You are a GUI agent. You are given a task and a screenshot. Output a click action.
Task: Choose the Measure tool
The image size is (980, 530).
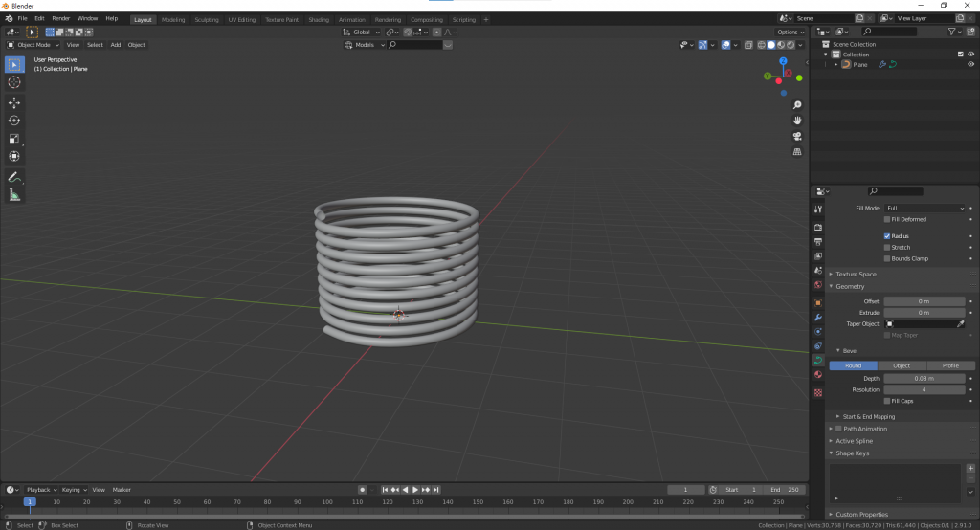[x=14, y=195]
